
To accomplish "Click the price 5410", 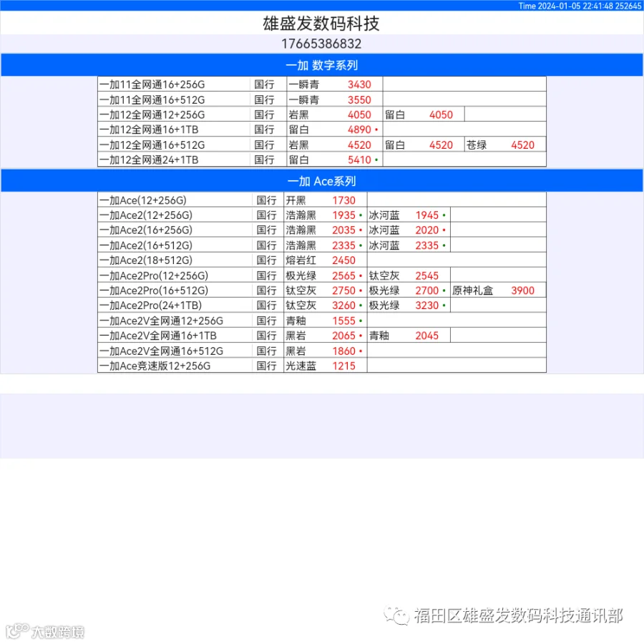I will [359, 160].
